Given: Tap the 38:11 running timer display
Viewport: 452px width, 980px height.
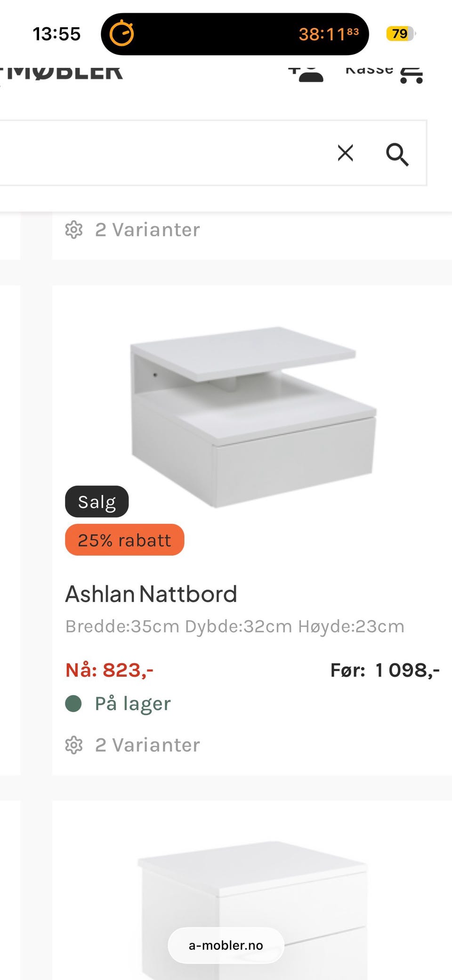Looking at the screenshot, I should tap(328, 34).
